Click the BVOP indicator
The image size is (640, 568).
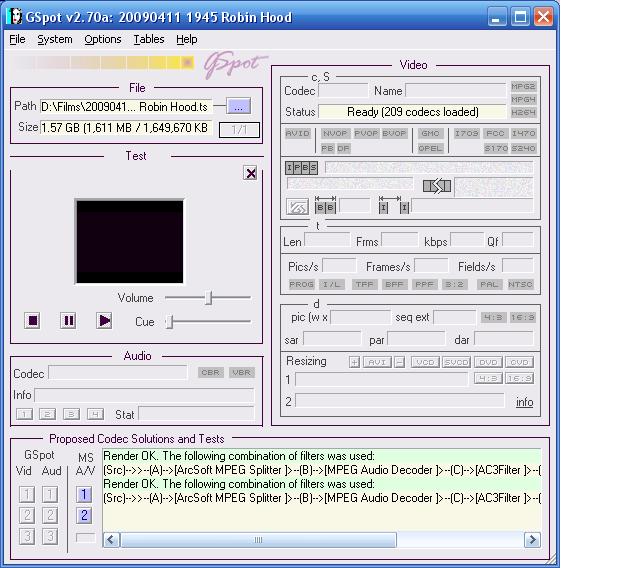point(394,133)
